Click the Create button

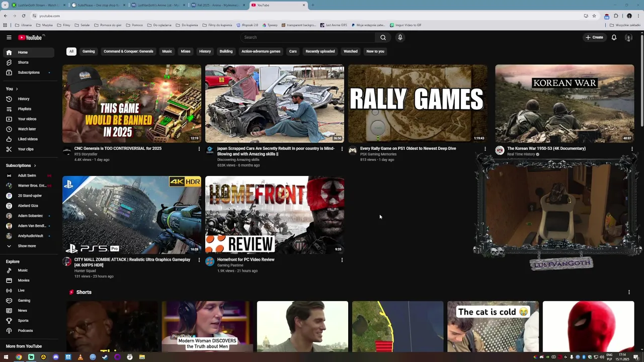594,37
